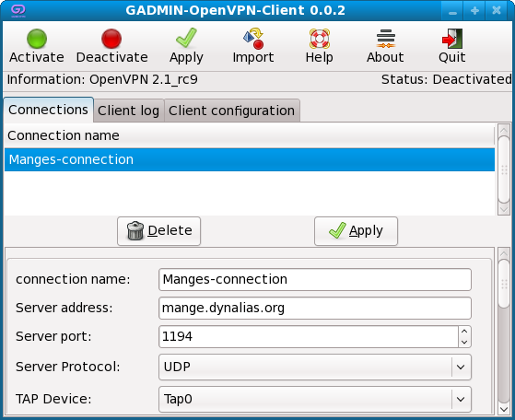The height and width of the screenshot is (420, 515).
Task: Open the Client configuration tab
Action: click(x=232, y=111)
